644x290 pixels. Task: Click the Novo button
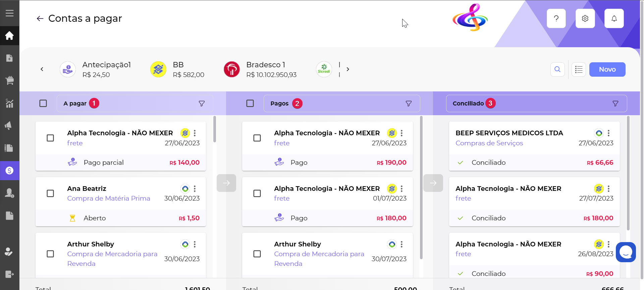coord(607,69)
